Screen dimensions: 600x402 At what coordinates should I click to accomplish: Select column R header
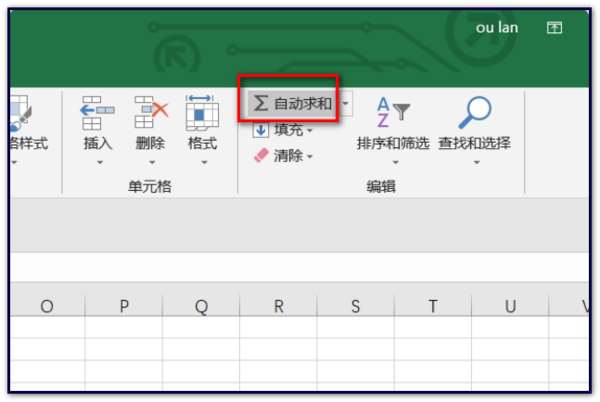coord(278,306)
